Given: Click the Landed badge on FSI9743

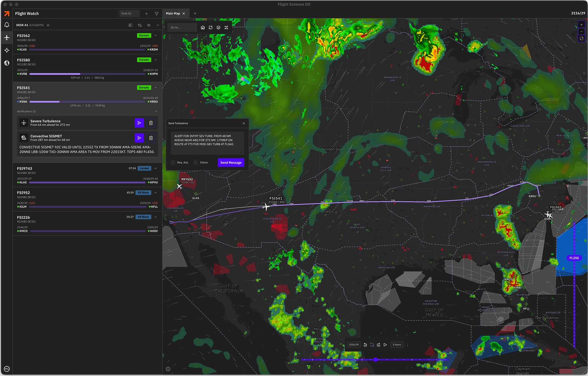Looking at the screenshot, I should tap(144, 168).
